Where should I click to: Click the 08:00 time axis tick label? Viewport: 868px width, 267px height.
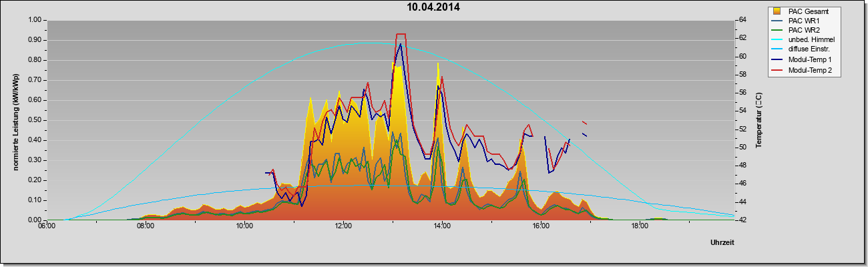coord(146,226)
